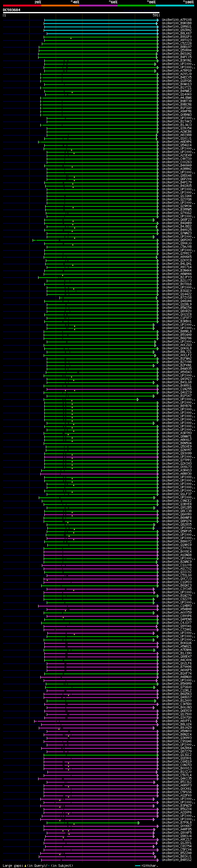
Task: Click the red 20% legend color bar
Action: point(22,6)
